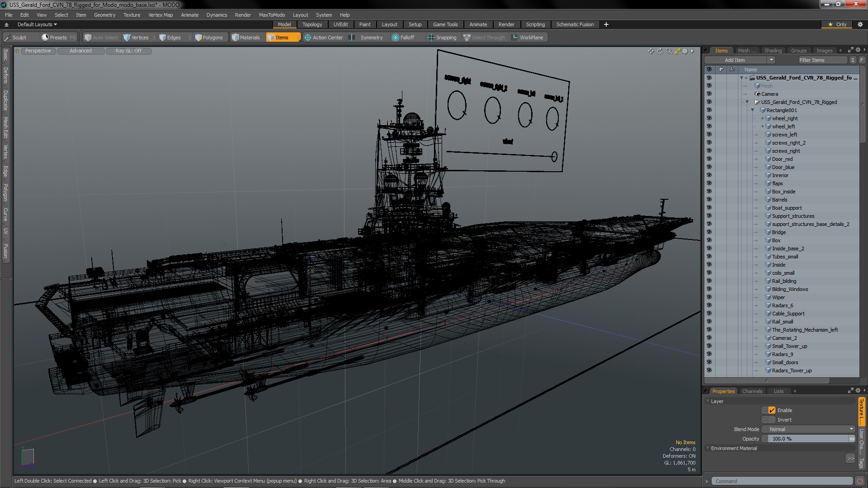The width and height of the screenshot is (868, 488).
Task: Open the Default Layouts dropdown
Action: [37, 24]
